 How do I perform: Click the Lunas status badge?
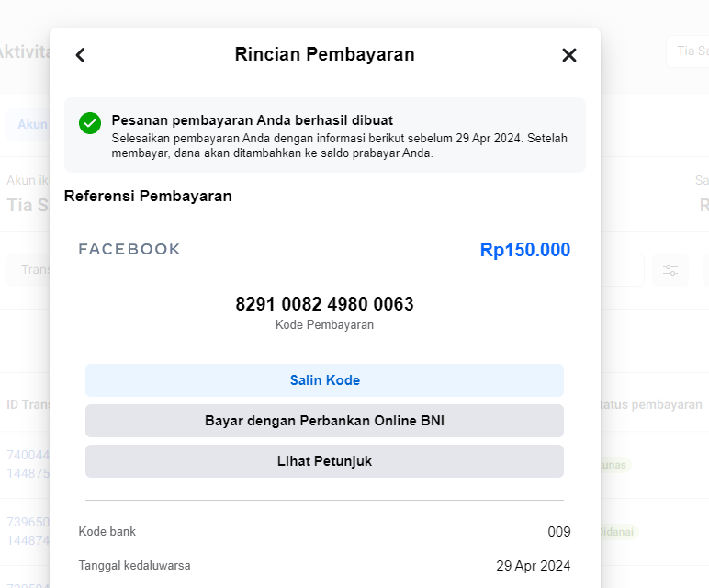615,465
